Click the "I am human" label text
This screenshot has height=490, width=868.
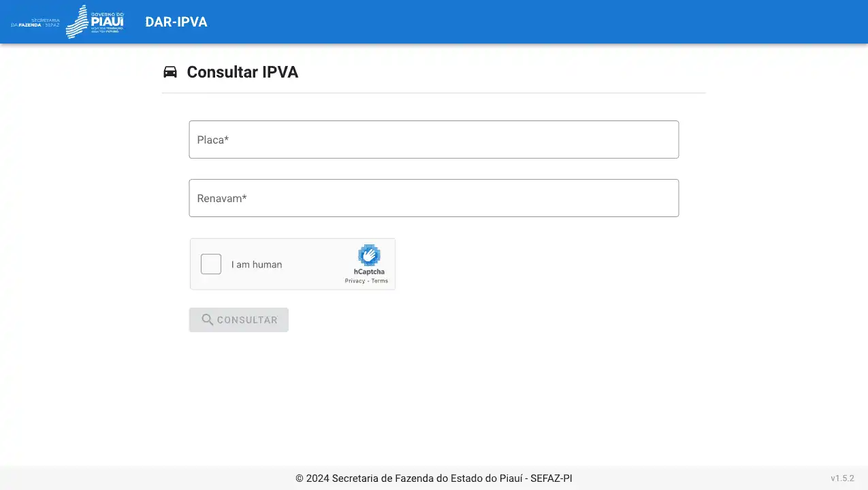pos(257,265)
